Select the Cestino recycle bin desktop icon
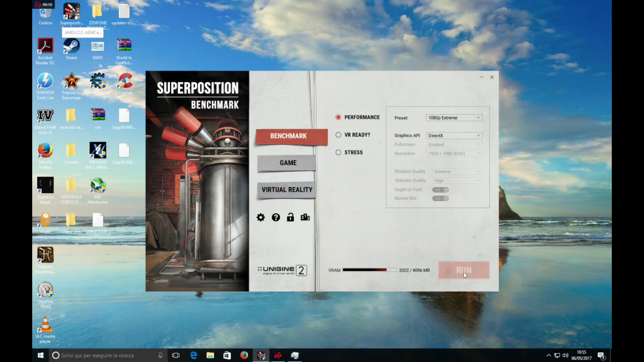The height and width of the screenshot is (362, 644). point(45,14)
